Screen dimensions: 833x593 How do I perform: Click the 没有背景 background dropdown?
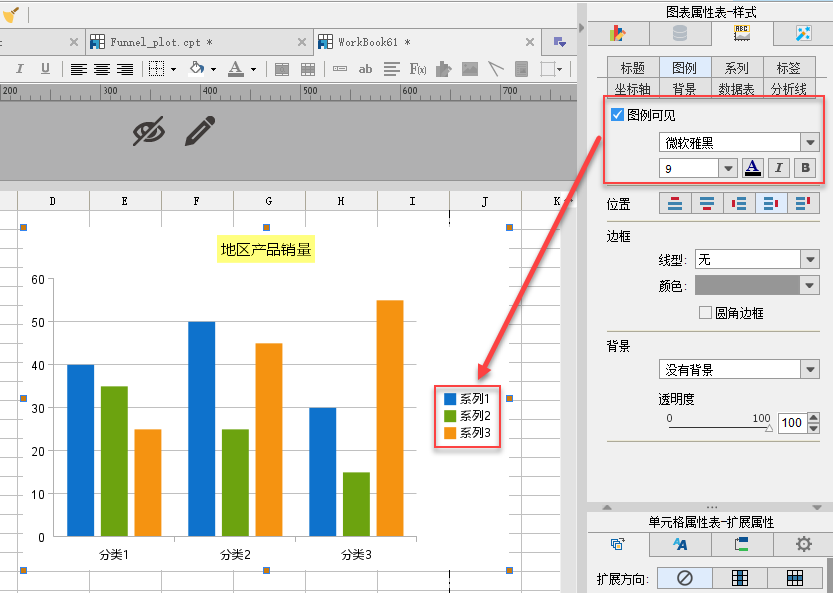point(739,369)
